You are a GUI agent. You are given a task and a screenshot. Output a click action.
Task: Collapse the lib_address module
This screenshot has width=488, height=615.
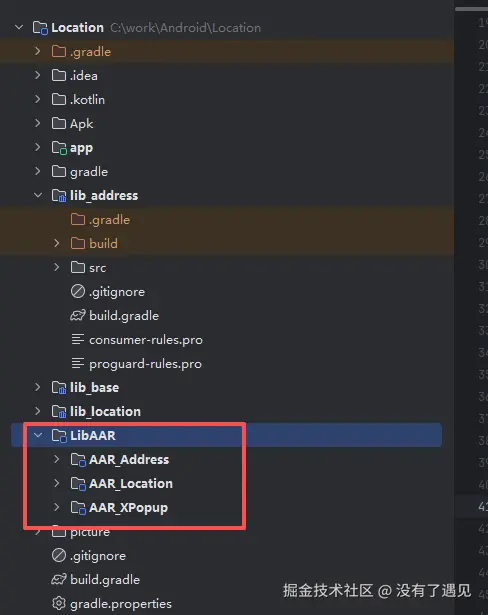(x=38, y=195)
